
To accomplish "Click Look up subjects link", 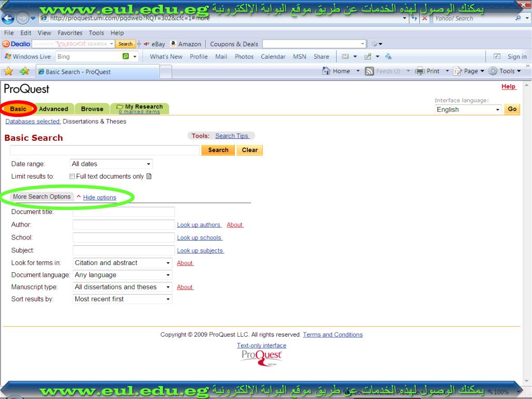I will pyautogui.click(x=200, y=251).
